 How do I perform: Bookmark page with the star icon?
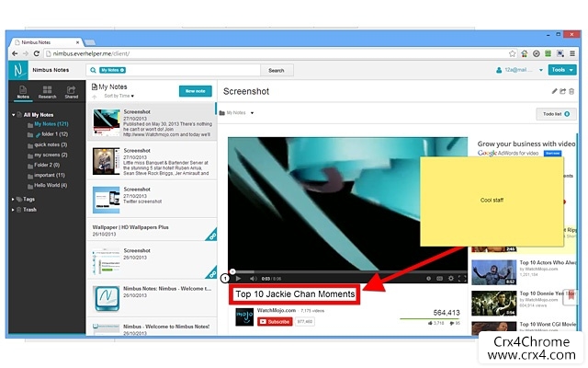(x=513, y=53)
